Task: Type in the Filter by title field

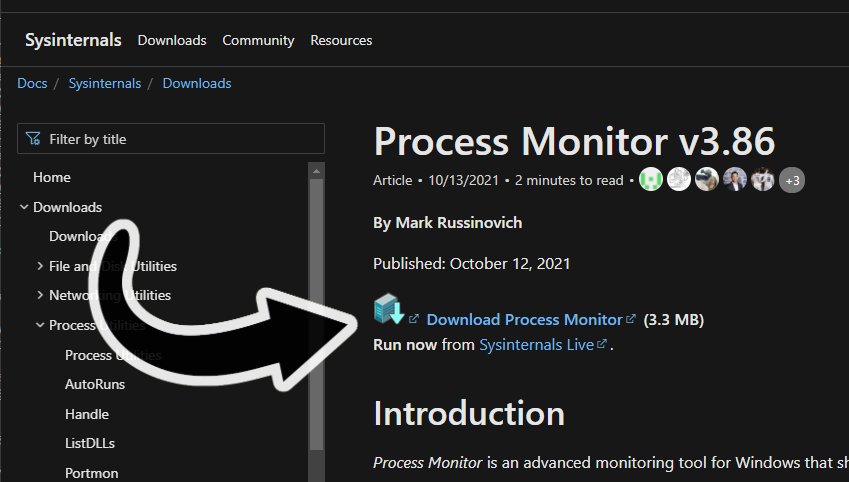Action: [x=180, y=139]
